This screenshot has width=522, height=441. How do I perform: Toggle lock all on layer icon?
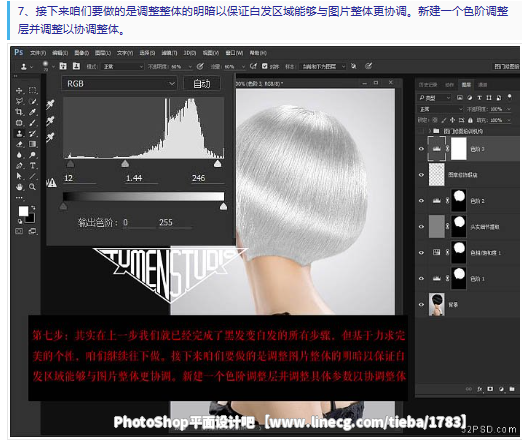(x=470, y=120)
